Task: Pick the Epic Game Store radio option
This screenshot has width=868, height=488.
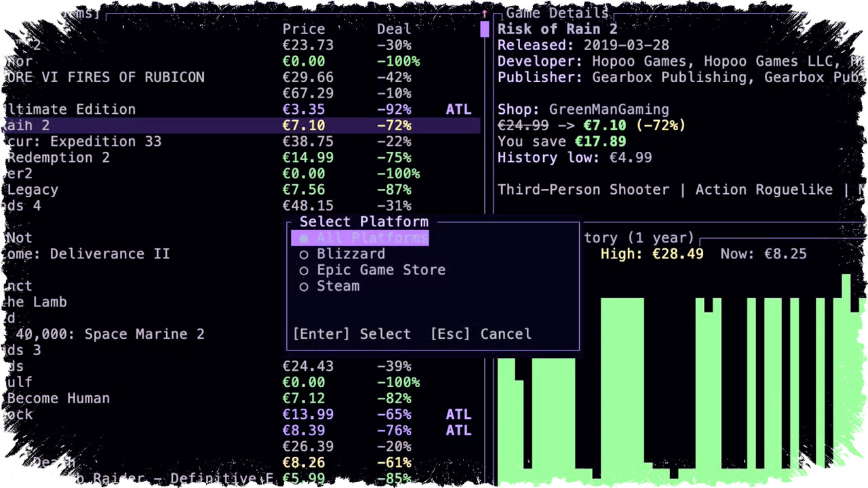Action: click(x=372, y=270)
